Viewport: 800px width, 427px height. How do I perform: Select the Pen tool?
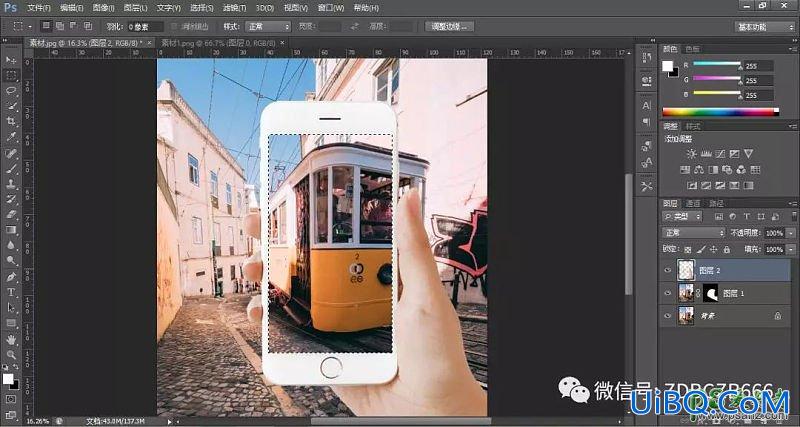point(11,277)
